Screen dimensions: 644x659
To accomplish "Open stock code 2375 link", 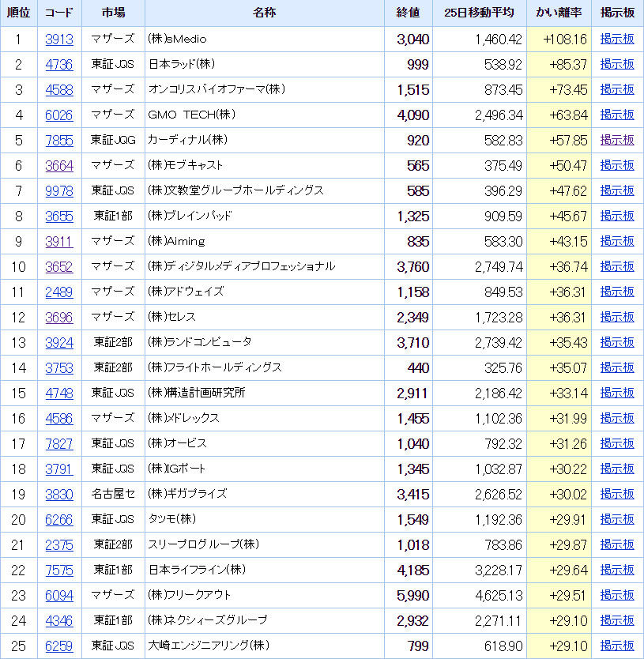I will [59, 544].
